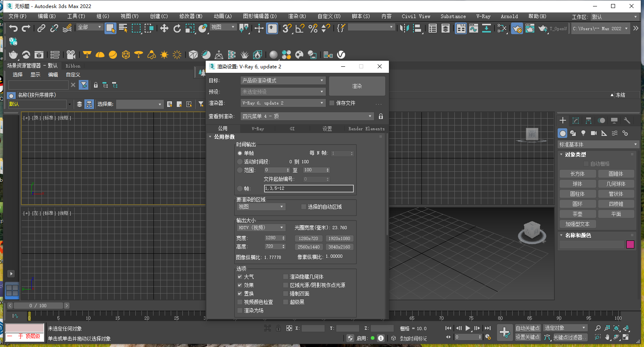
Task: Select the 范围 radio button
Action: pyautogui.click(x=240, y=170)
